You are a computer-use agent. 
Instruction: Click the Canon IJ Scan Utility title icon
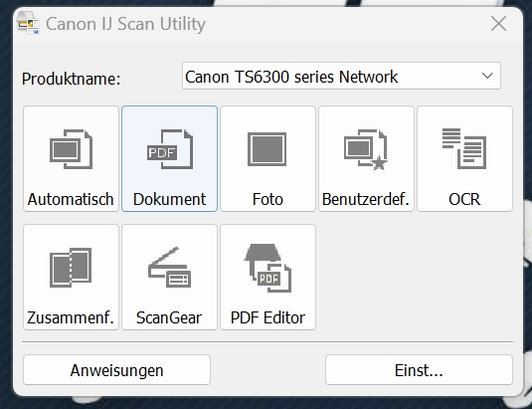(x=28, y=23)
